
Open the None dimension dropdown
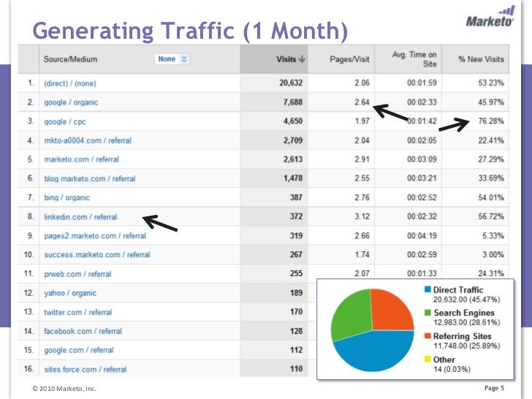pyautogui.click(x=172, y=59)
